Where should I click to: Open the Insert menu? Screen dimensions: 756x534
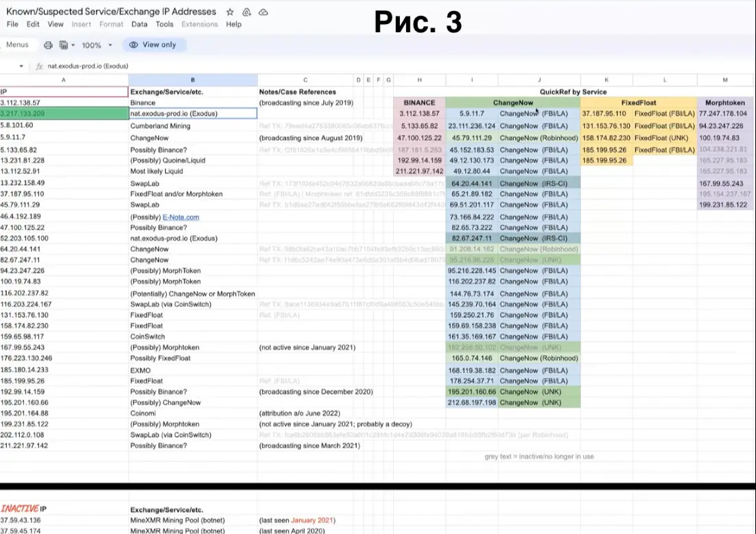click(x=81, y=24)
